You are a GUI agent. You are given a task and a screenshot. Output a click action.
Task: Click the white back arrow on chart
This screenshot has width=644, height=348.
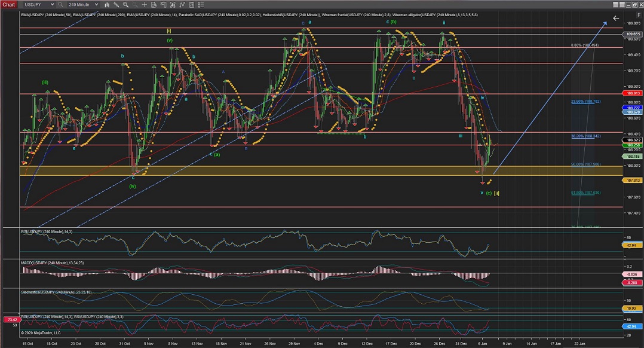coord(615,18)
